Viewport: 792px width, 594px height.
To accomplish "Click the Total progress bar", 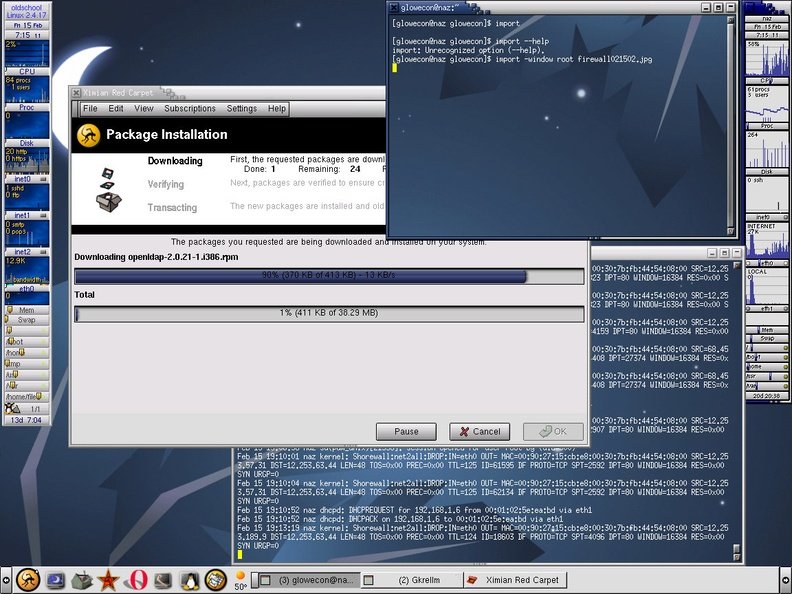I will coord(329,313).
